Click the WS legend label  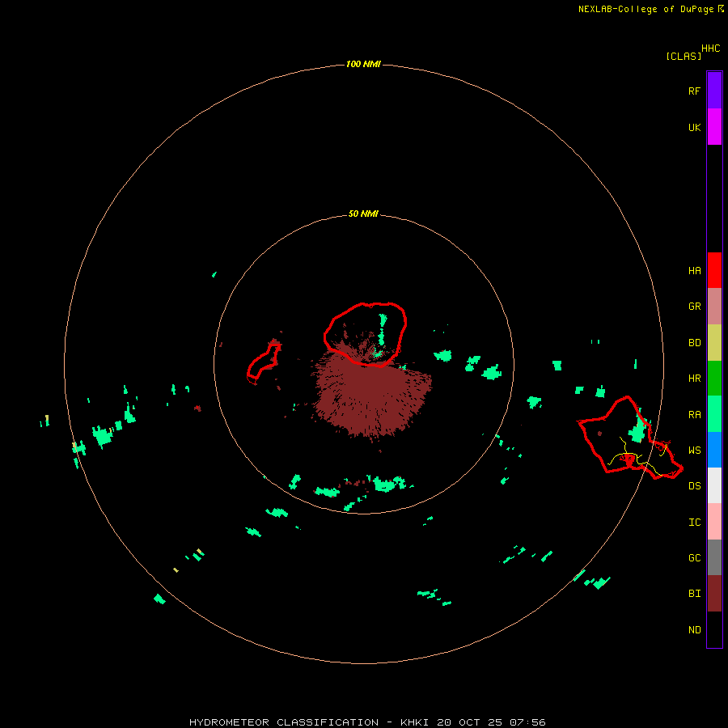[694, 450]
